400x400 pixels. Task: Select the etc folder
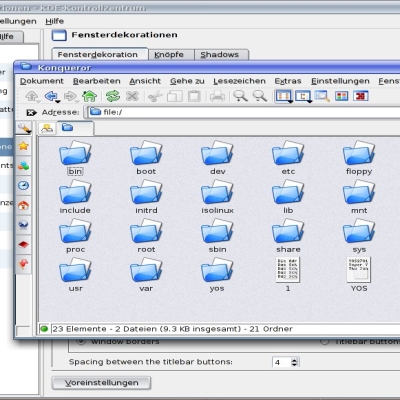coord(288,158)
